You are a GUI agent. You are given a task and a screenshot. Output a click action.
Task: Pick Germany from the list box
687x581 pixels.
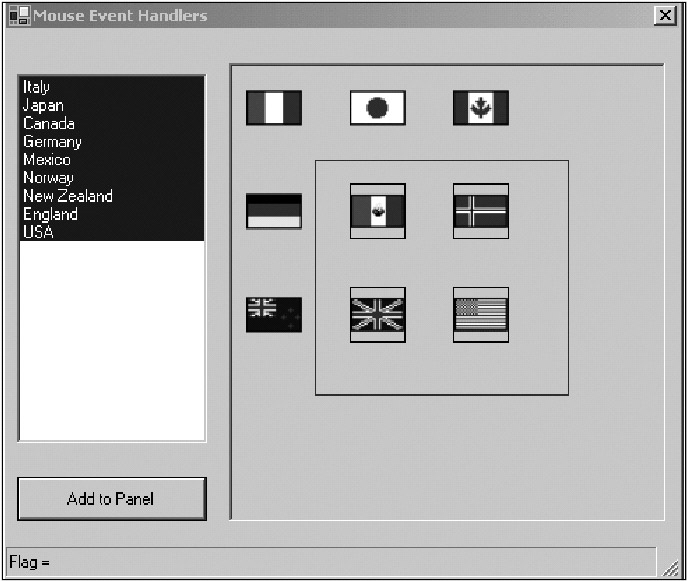(x=52, y=142)
